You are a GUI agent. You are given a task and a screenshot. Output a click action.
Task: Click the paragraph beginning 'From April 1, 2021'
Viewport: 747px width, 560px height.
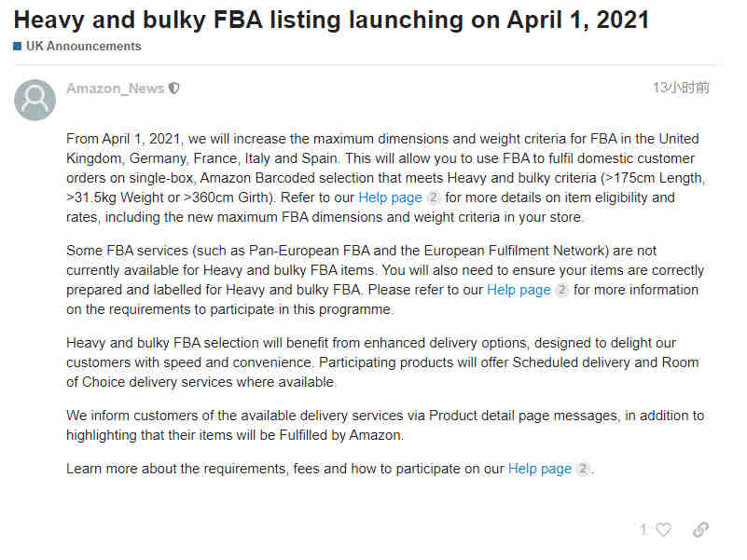click(385, 178)
